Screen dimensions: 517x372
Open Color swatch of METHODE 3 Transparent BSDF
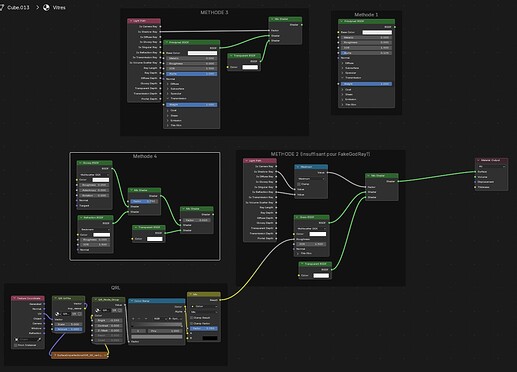tap(250, 67)
